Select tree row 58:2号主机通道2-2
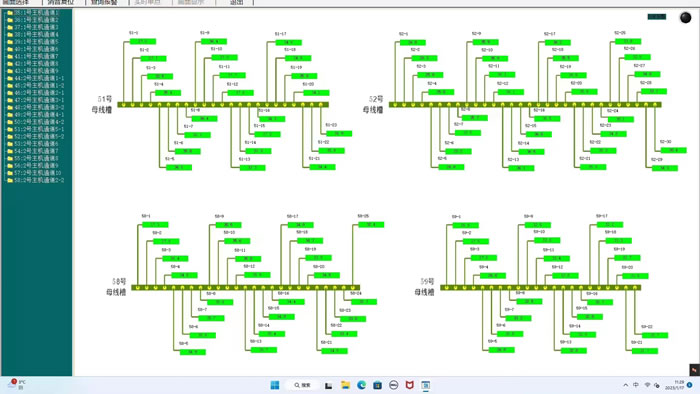Screen dimensions: 700x394 point(35,180)
